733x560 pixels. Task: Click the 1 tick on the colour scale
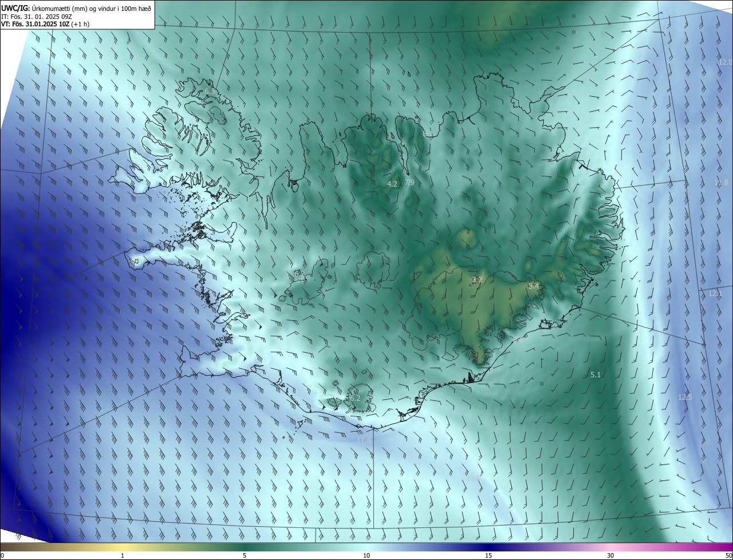[x=123, y=555]
